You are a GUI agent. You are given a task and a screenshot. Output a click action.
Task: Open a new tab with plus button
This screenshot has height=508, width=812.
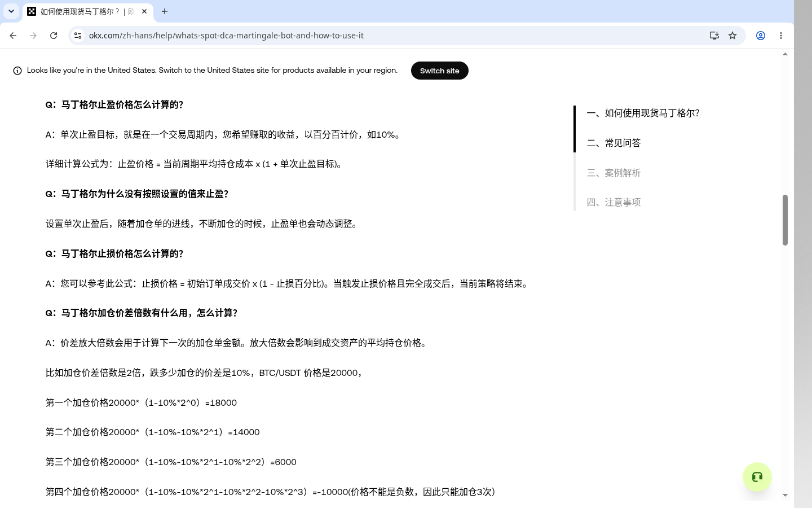[x=165, y=11]
